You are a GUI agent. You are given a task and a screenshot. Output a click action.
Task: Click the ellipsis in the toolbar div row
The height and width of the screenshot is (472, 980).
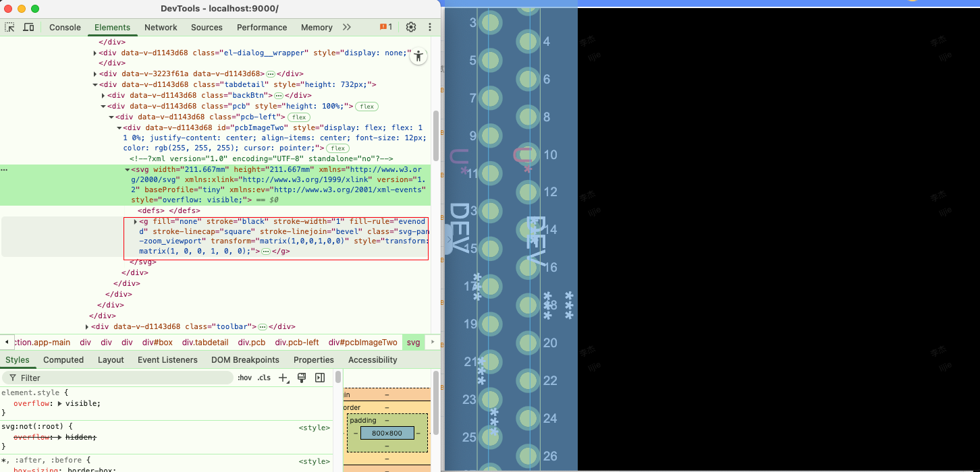(x=262, y=326)
